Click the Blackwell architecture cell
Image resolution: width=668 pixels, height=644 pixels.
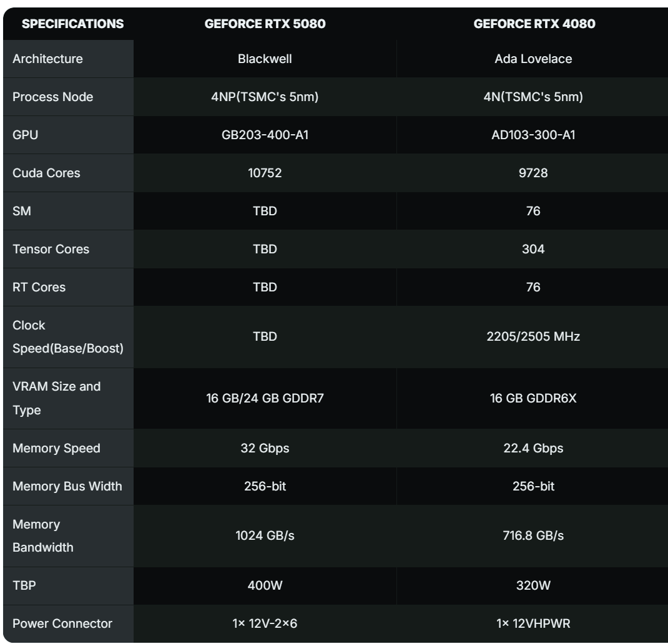tap(265, 59)
